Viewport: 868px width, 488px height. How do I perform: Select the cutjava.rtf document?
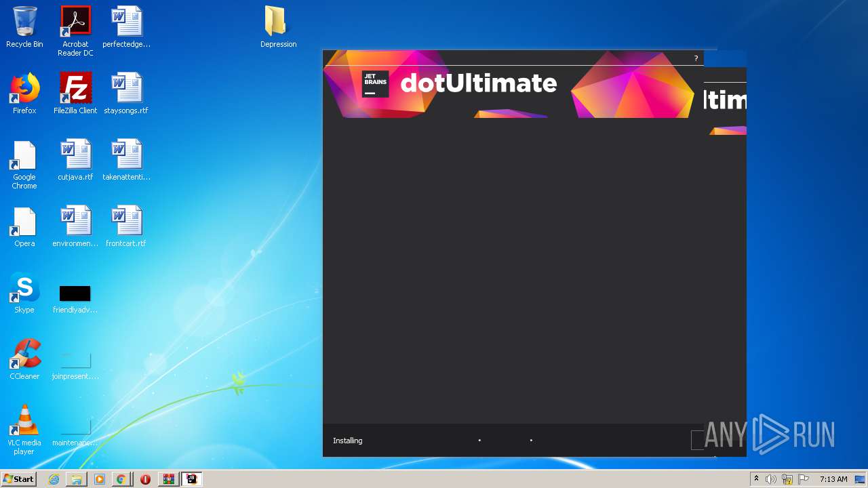pyautogui.click(x=75, y=161)
